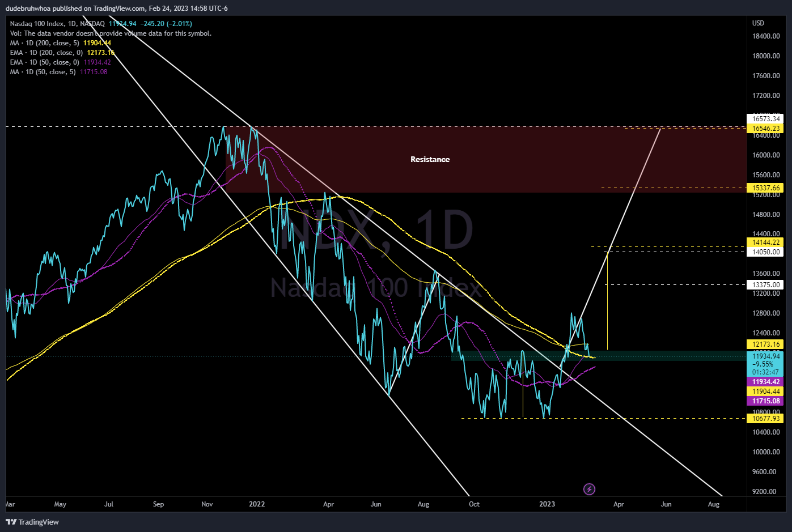
Task: Select the MA 50 close indicator legend
Action: 58,72
